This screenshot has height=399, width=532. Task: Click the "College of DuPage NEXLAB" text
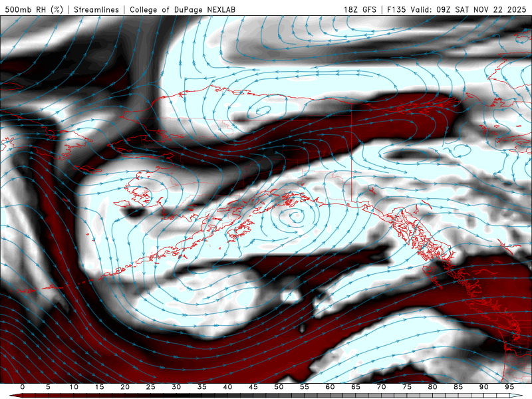point(182,9)
